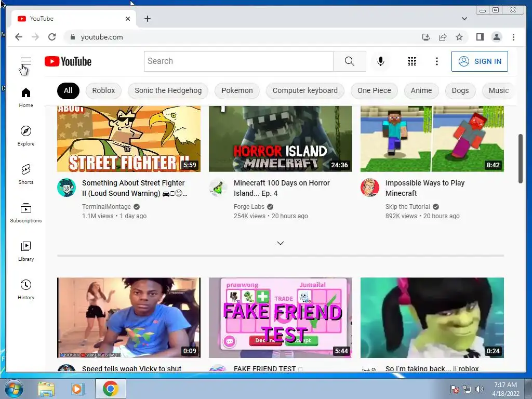Screen dimensions: 532x399
Task: Open Something About Street Fighter II title
Action: click(x=135, y=188)
